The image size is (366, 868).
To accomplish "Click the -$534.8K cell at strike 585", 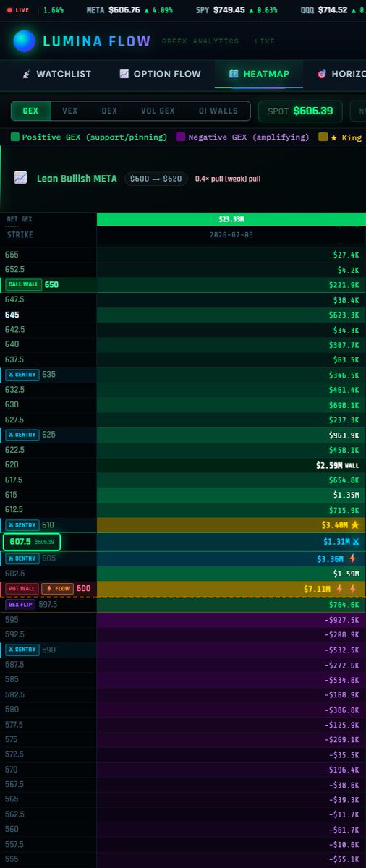I will point(231,680).
